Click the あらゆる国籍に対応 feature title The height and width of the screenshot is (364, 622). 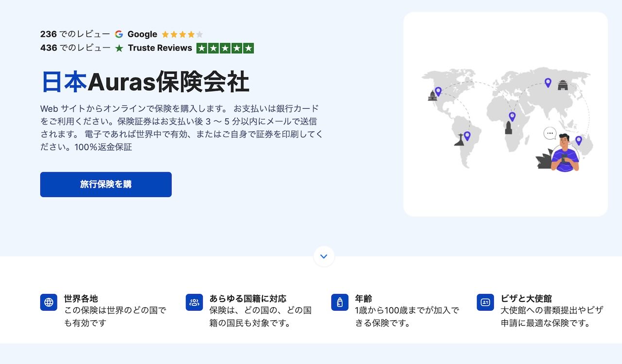pos(248,298)
